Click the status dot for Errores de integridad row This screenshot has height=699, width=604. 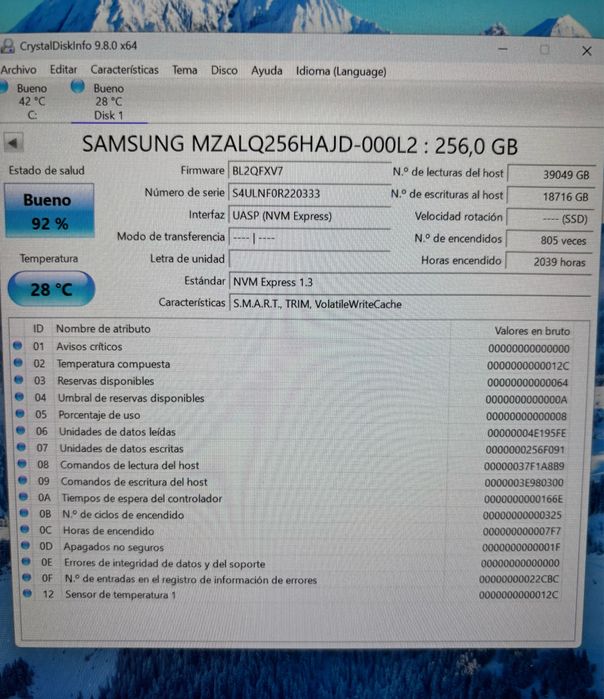pos(27,561)
